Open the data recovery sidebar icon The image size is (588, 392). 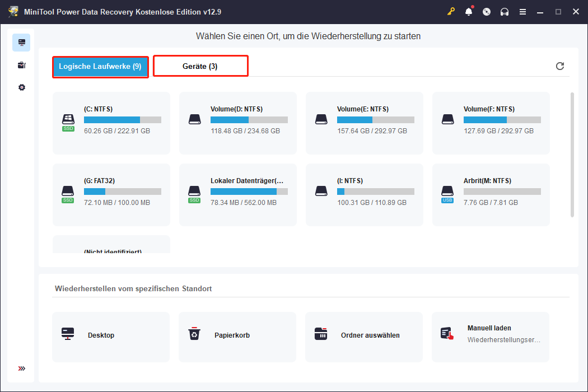click(21, 43)
